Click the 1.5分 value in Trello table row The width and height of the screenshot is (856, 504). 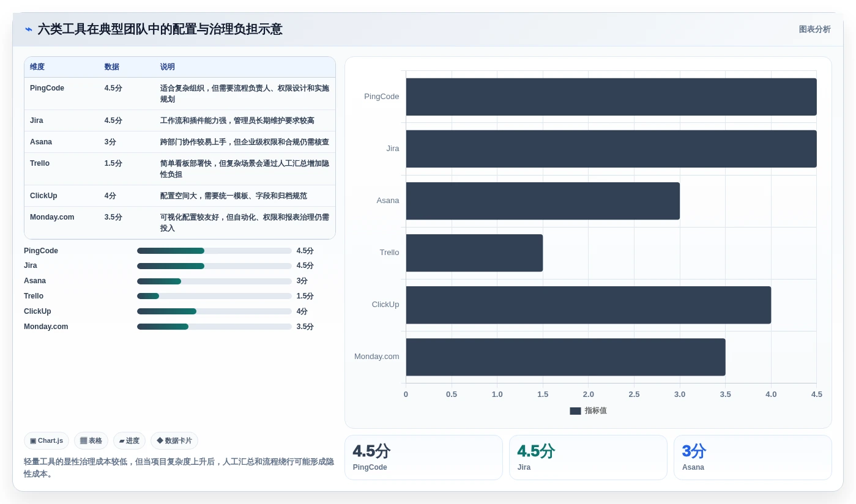tap(113, 163)
